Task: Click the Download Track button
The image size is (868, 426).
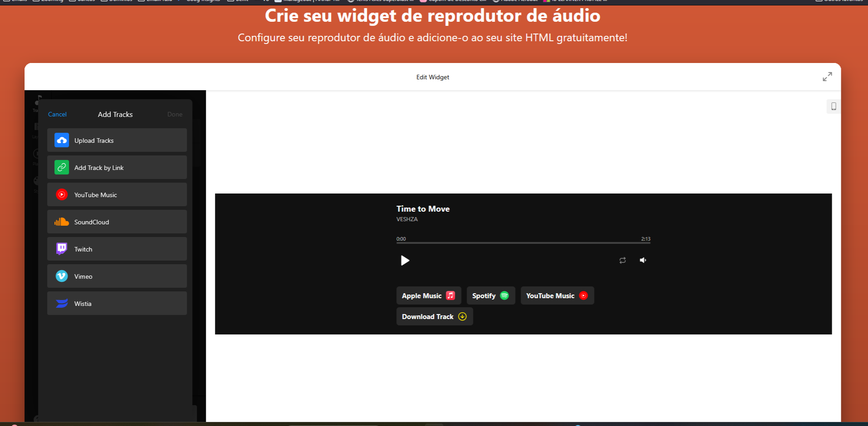Action: point(434,316)
